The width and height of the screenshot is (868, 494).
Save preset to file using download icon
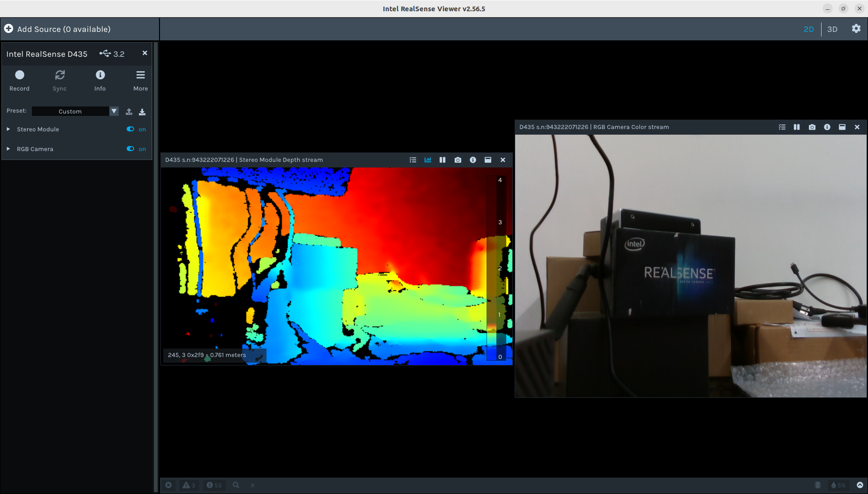142,112
